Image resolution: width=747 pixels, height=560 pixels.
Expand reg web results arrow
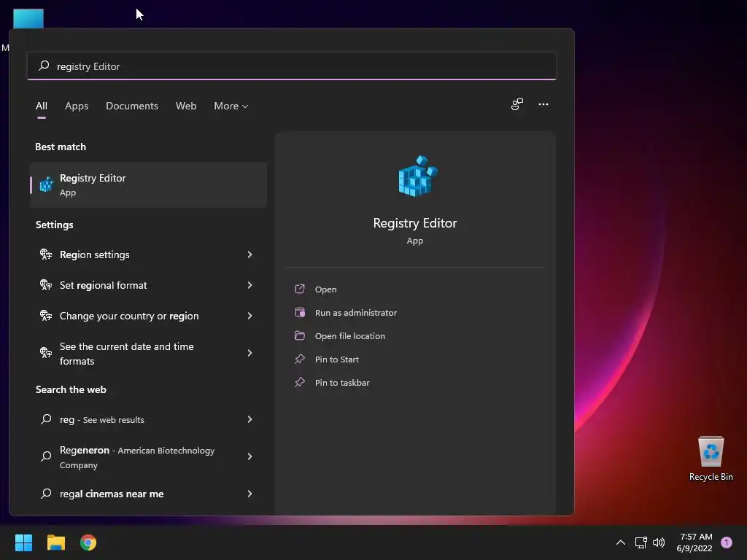point(249,419)
